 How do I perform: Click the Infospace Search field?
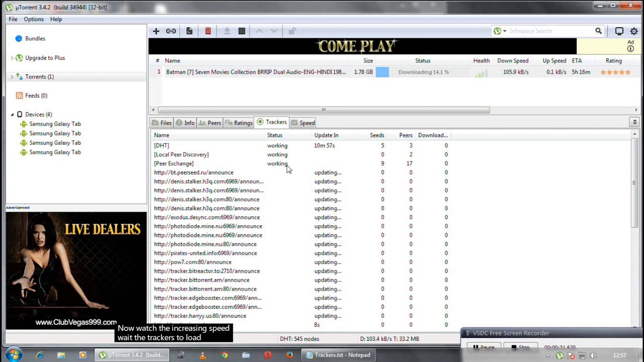551,31
